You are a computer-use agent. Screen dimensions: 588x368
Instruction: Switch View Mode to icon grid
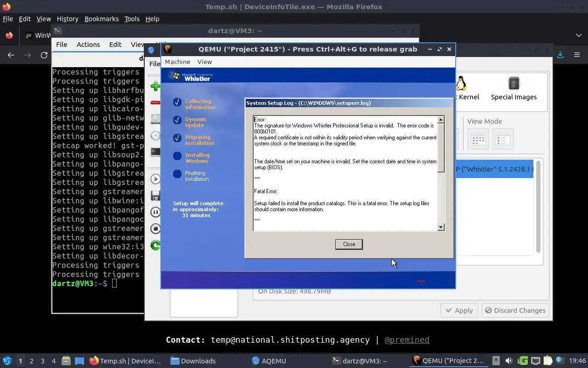[x=478, y=139]
